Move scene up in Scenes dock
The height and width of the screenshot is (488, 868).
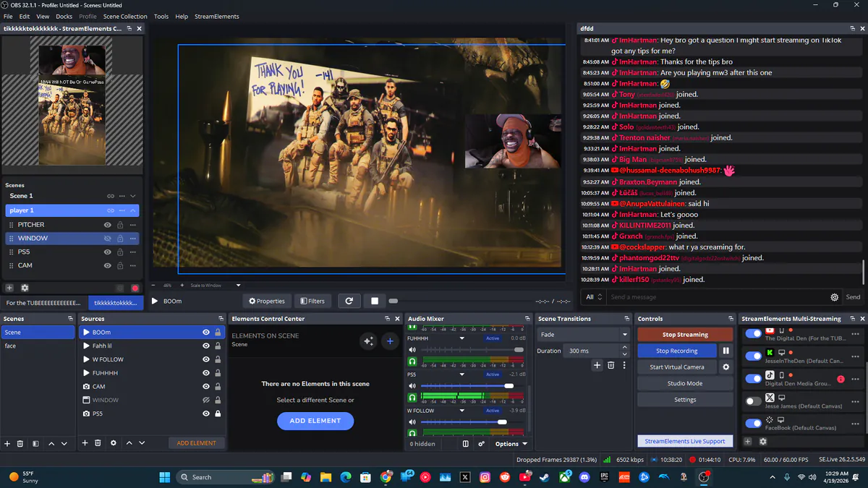click(51, 443)
